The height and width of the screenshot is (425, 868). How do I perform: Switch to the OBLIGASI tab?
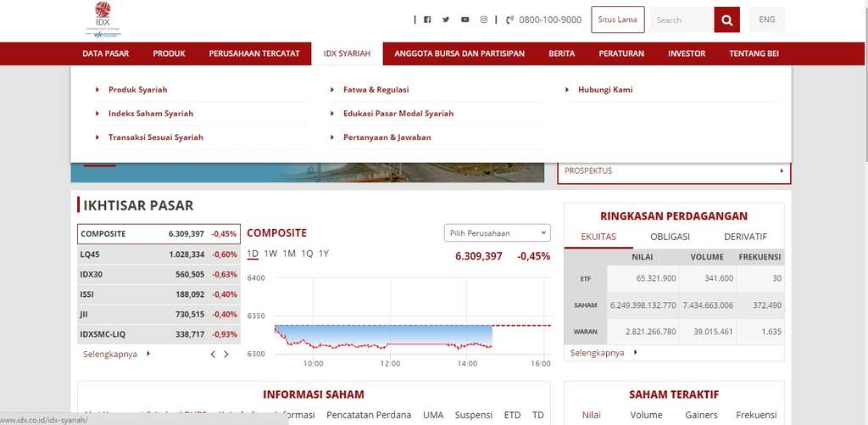(x=670, y=237)
